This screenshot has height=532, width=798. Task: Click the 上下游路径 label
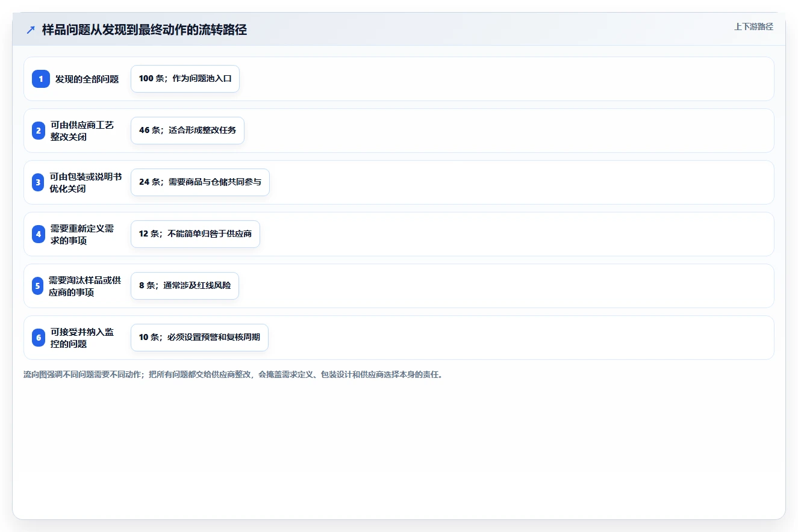[753, 26]
